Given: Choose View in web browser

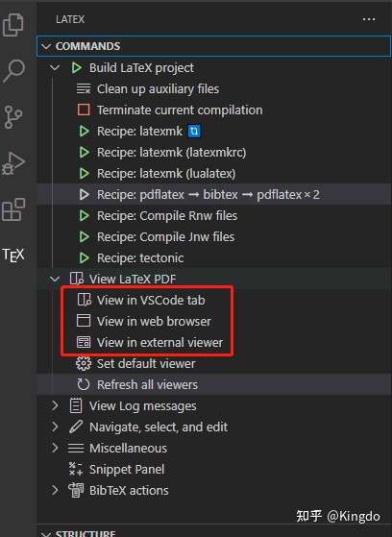Looking at the screenshot, I should click(x=154, y=322).
